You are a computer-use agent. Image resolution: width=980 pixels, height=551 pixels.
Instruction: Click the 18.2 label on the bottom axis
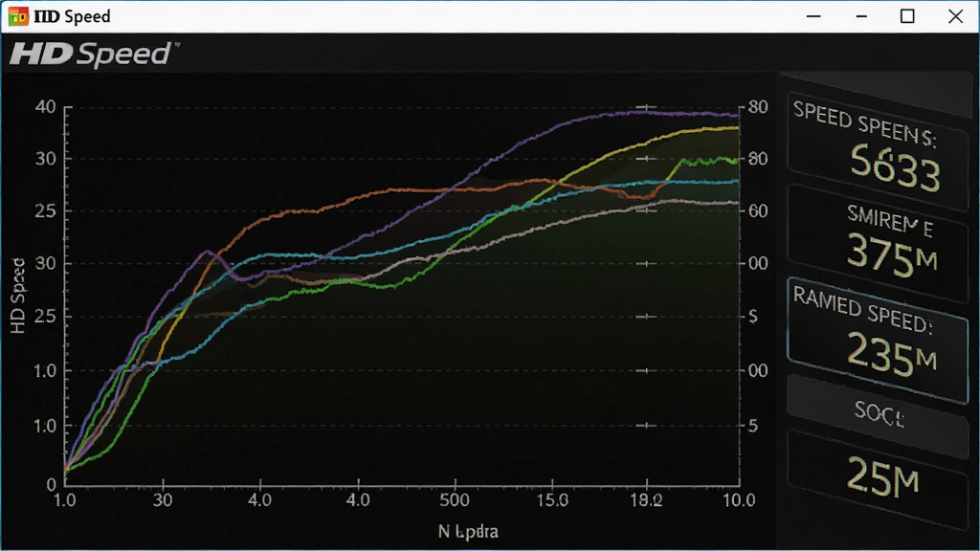(646, 500)
